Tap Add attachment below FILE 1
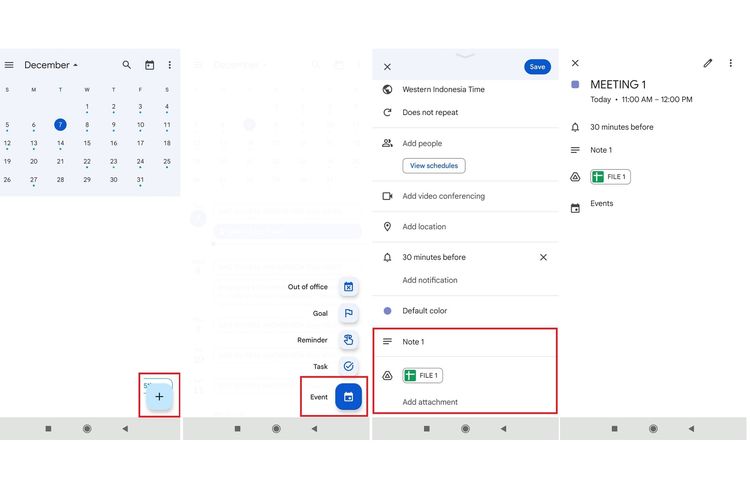The image size is (750, 500). 430,402
